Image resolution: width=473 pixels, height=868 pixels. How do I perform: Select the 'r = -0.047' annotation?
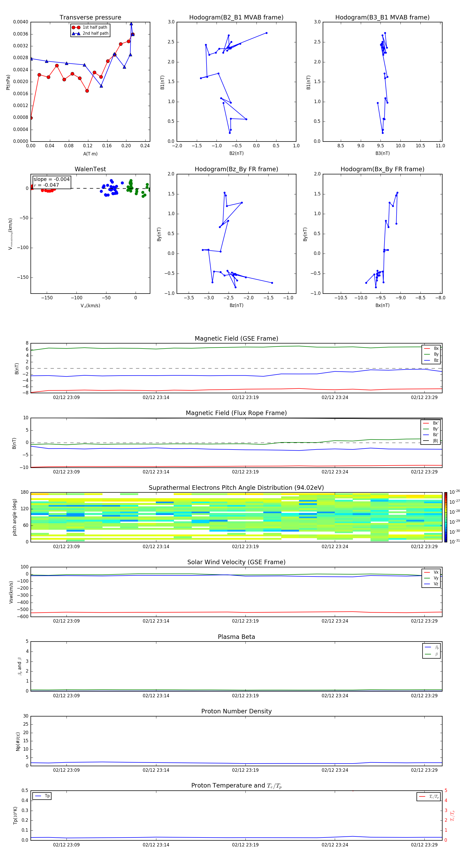[47, 185]
